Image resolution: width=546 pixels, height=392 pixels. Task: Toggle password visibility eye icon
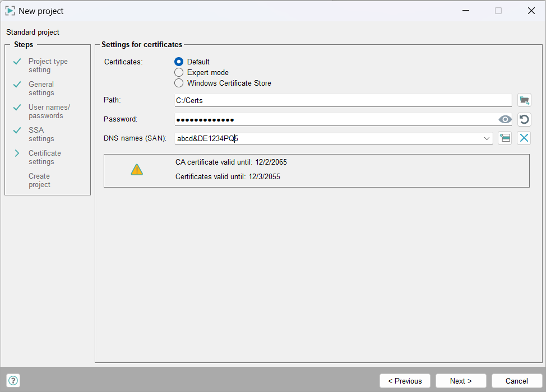pos(505,119)
